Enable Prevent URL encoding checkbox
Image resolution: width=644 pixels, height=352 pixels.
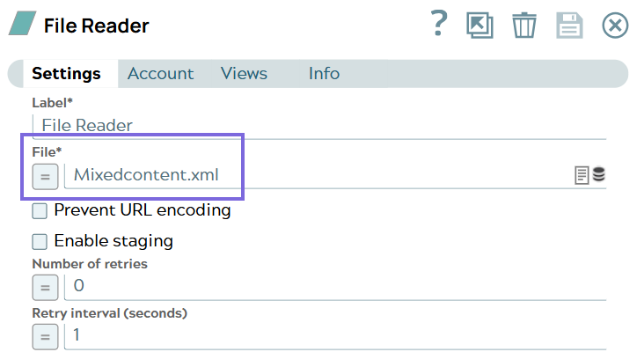40,211
